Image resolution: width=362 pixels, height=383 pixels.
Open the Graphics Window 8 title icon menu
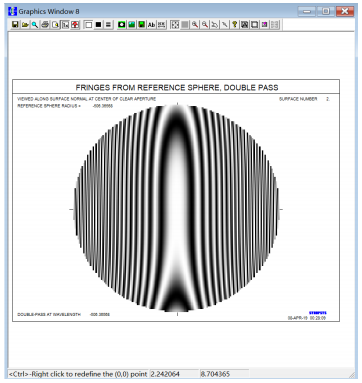click(x=12, y=11)
